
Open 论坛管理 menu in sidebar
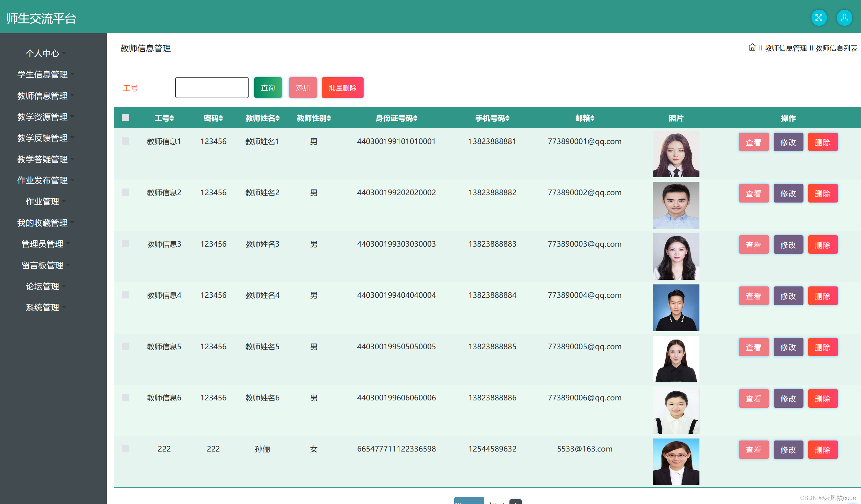click(42, 286)
